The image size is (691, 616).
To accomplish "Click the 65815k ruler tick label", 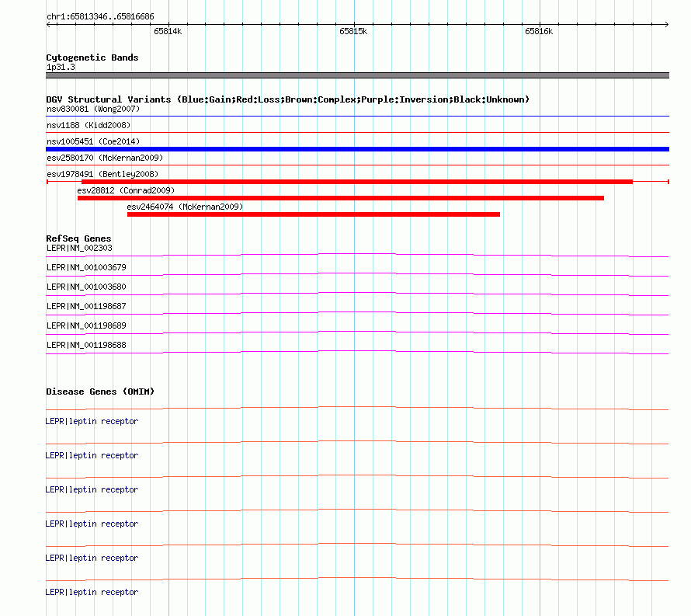I will tap(353, 31).
